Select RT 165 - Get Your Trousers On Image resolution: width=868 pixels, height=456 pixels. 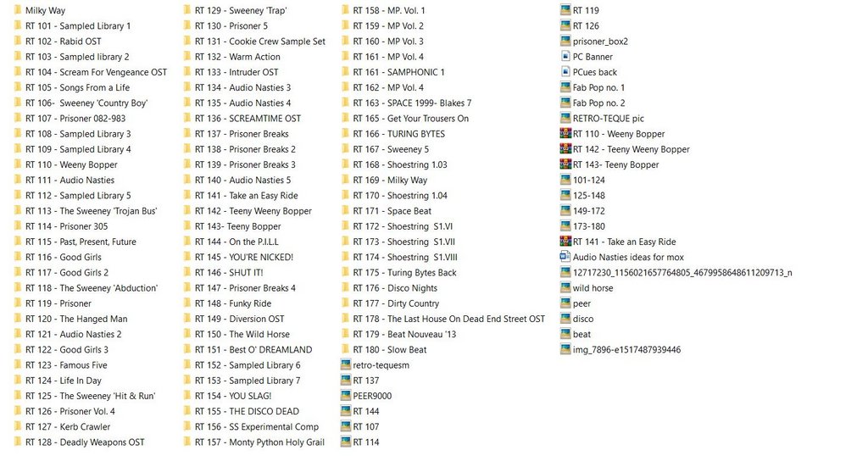[x=411, y=119]
